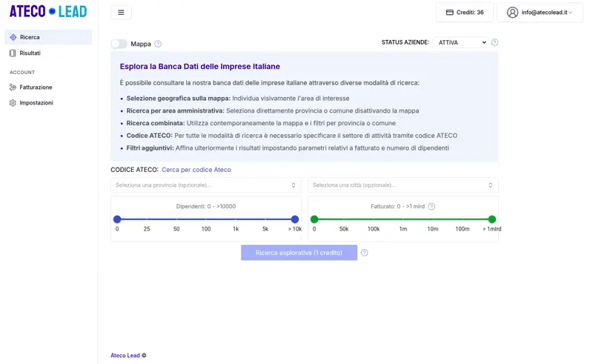593x364 pixels.
Task: Click the Dipendenti slider maximum handle
Action: (295, 219)
